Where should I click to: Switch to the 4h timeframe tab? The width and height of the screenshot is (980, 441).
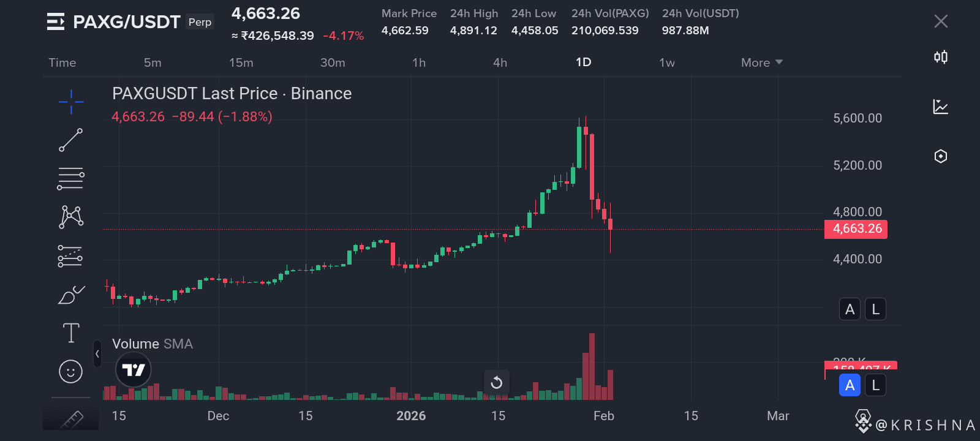(x=500, y=62)
